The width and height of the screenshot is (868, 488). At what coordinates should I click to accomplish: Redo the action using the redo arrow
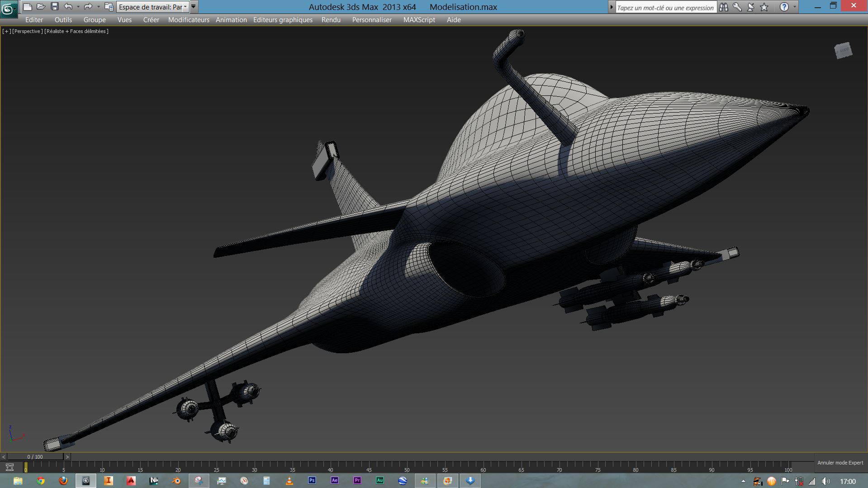tap(88, 7)
